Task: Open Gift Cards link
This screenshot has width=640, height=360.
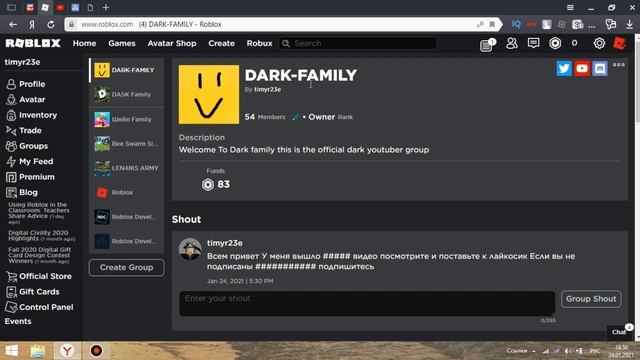Action: click(x=33, y=292)
